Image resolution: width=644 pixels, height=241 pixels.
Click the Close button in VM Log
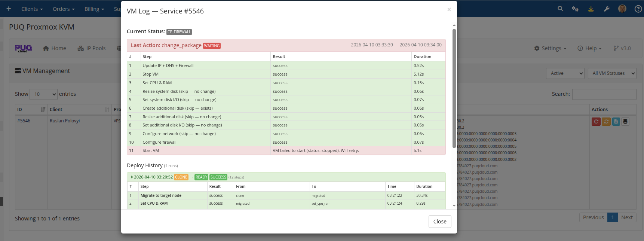coord(440,222)
